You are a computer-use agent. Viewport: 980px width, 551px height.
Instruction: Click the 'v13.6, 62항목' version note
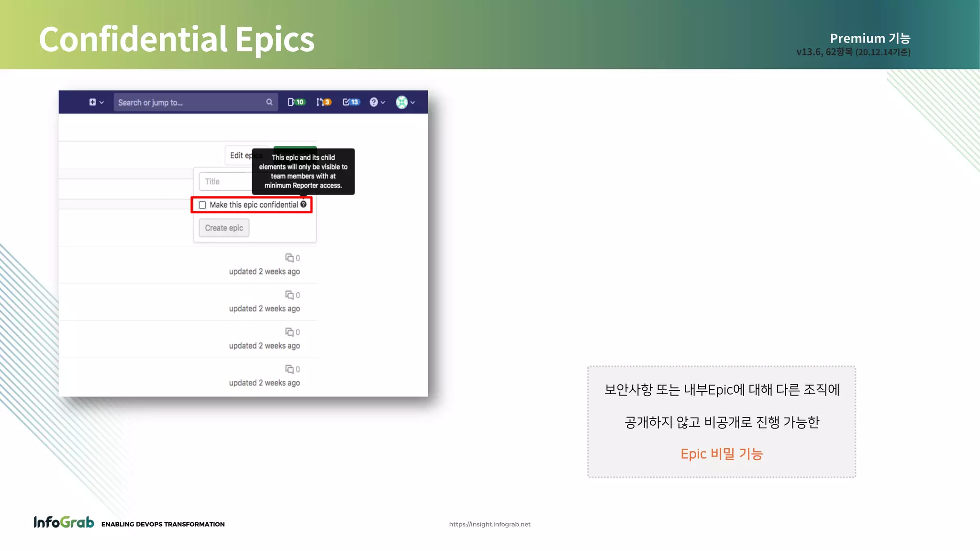click(x=824, y=52)
